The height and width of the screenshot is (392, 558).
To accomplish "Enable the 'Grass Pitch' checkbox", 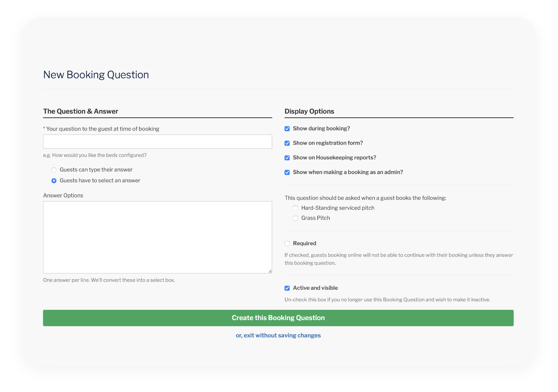I will [296, 218].
